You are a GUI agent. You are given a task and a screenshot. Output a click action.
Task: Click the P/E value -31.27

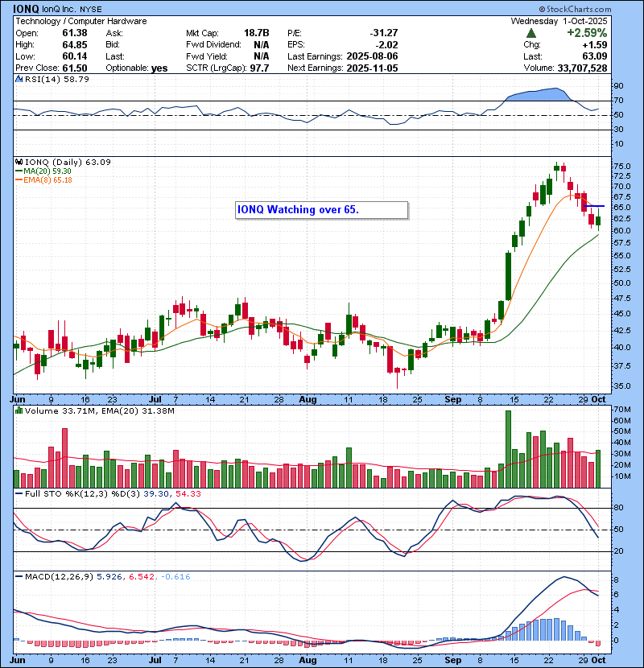tap(384, 33)
